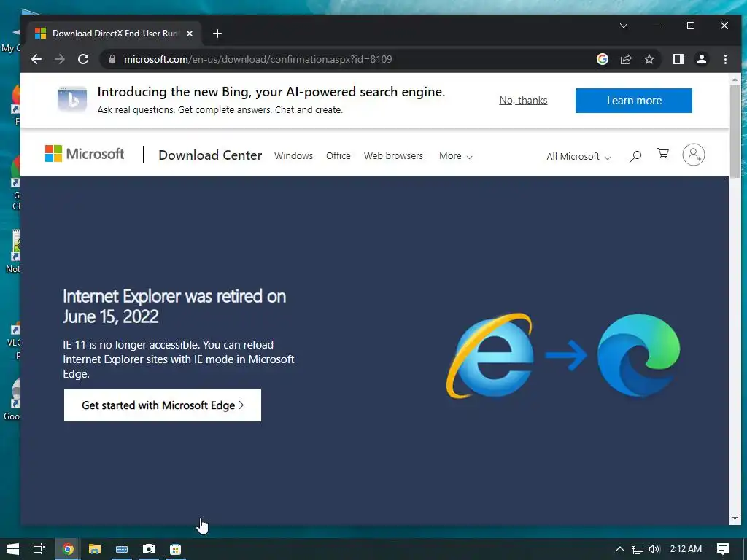Click the padlock site info icon

[x=112, y=59]
